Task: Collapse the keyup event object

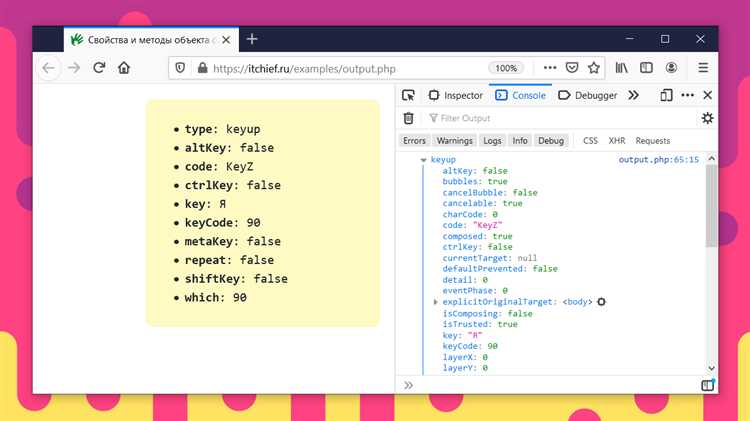Action: (x=423, y=160)
